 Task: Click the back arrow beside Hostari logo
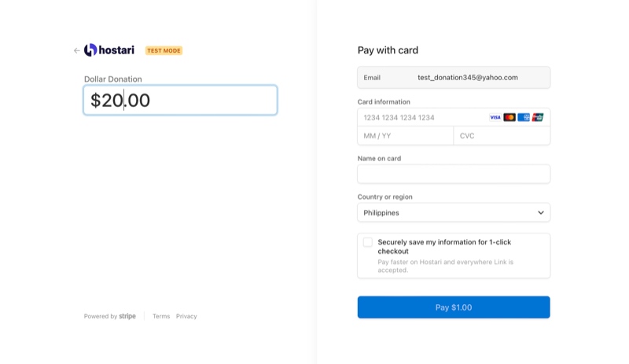pyautogui.click(x=76, y=50)
